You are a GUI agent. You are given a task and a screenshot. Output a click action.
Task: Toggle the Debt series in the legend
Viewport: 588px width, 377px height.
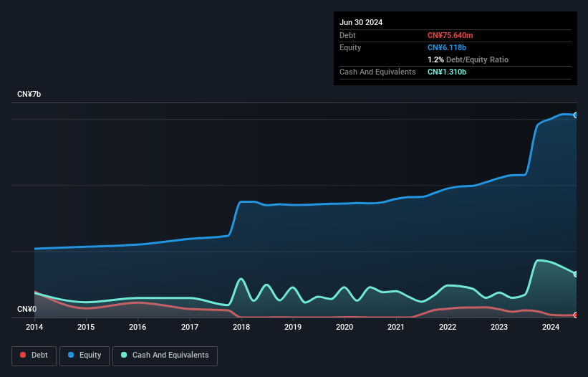click(x=34, y=355)
